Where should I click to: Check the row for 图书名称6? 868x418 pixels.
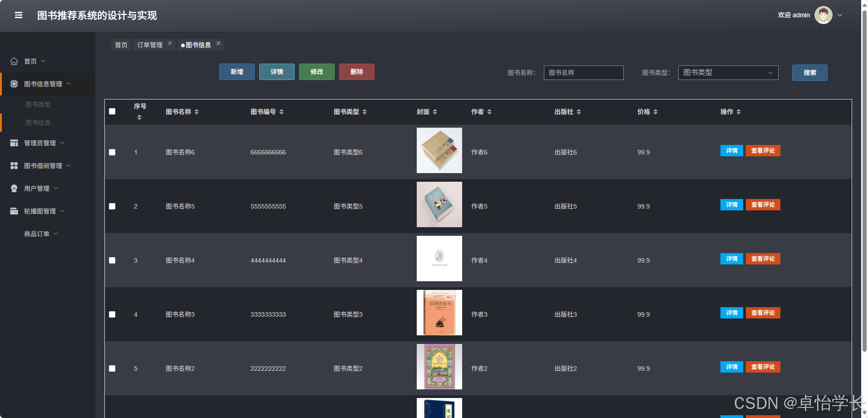112,152
